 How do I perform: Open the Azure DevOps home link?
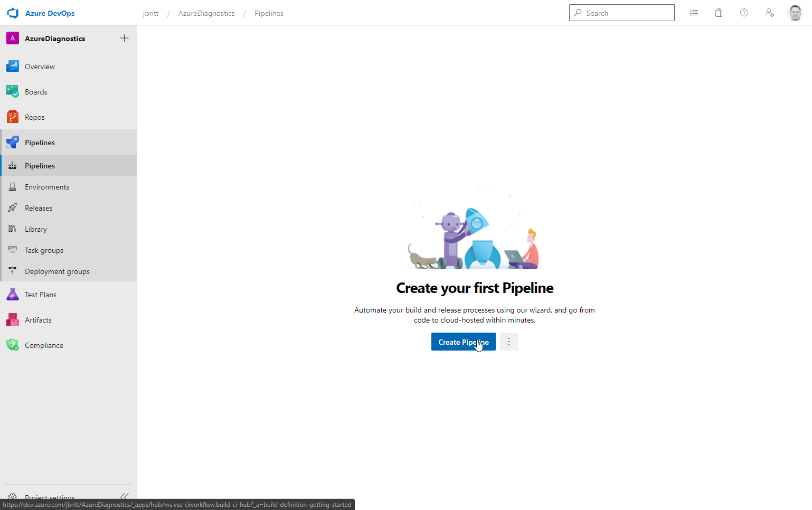pyautogui.click(x=50, y=13)
